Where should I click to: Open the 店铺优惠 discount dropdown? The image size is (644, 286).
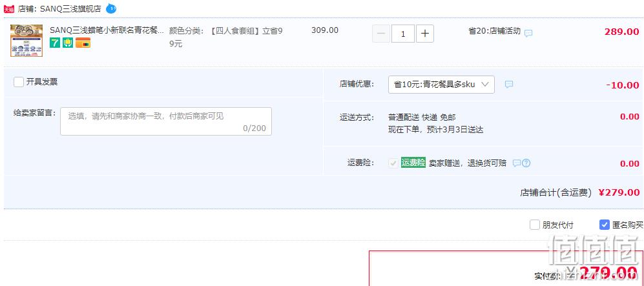click(x=441, y=85)
